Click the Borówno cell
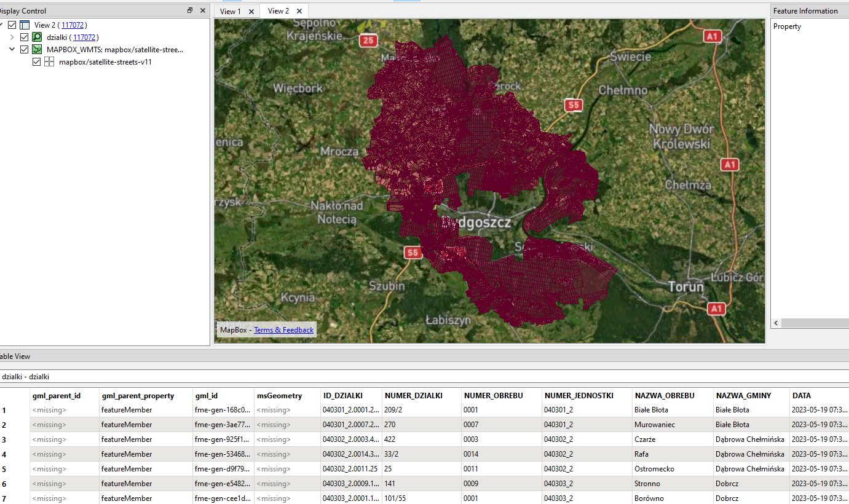Screen dimensions: 849x504 click(673, 498)
